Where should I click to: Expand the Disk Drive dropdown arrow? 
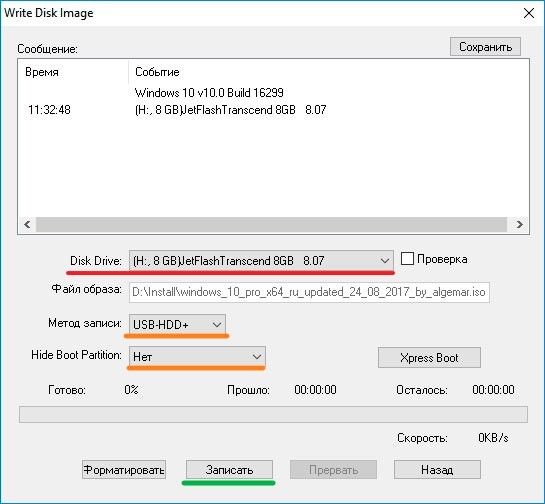pos(384,261)
